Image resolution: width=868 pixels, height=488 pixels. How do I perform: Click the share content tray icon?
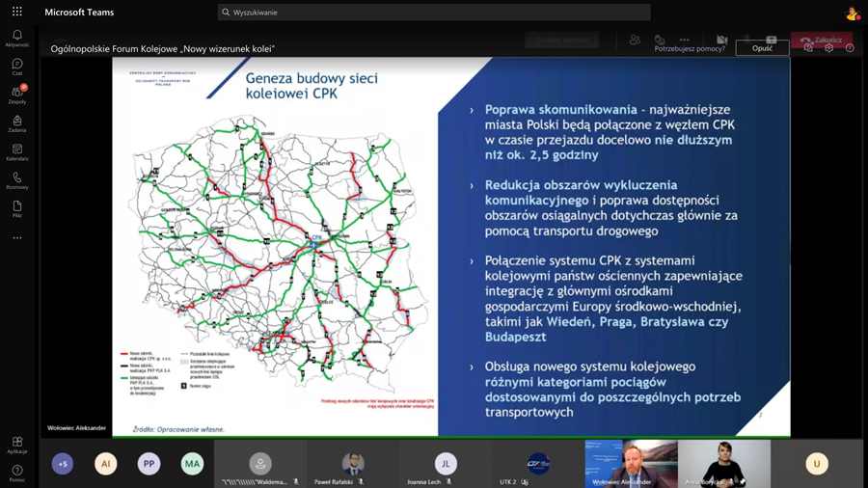click(x=772, y=40)
